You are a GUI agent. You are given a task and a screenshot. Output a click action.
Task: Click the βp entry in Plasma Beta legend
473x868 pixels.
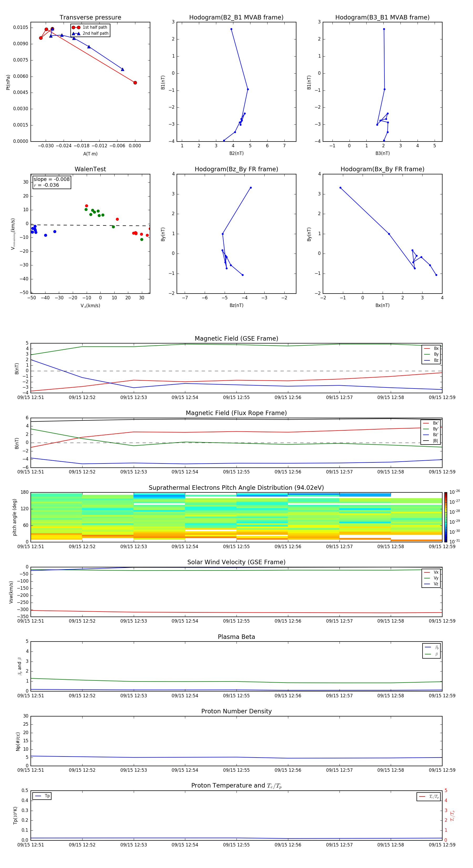coord(432,647)
